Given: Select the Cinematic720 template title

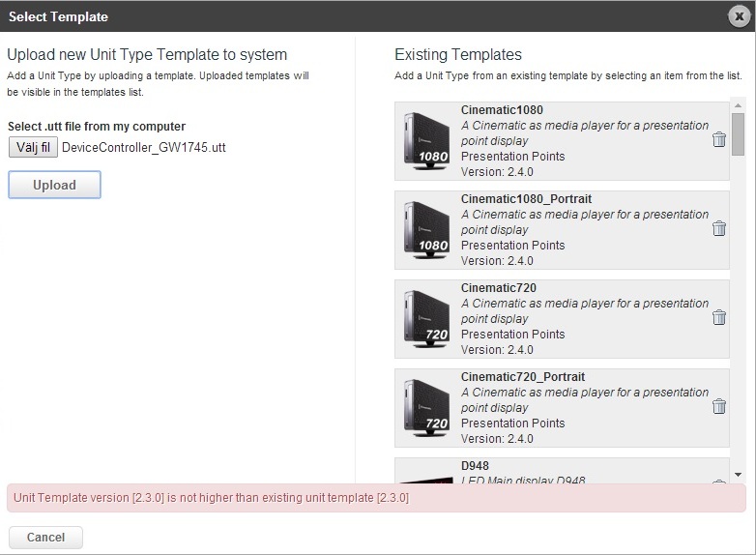Looking at the screenshot, I should [498, 288].
